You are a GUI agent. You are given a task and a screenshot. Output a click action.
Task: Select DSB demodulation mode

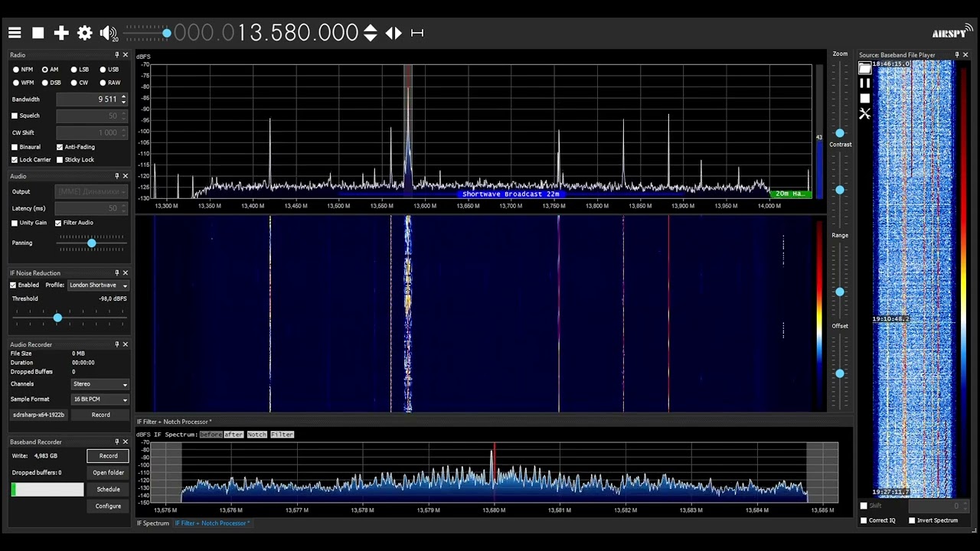click(51, 83)
